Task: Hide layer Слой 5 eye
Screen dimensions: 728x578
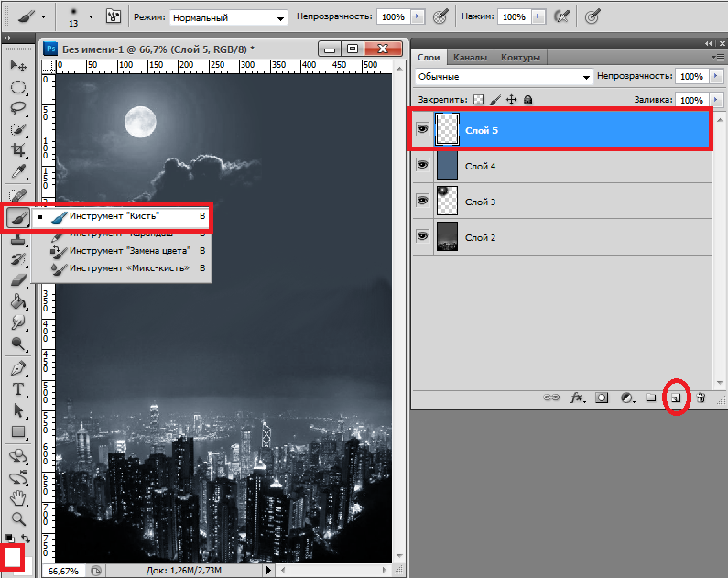Action: pyautogui.click(x=422, y=128)
